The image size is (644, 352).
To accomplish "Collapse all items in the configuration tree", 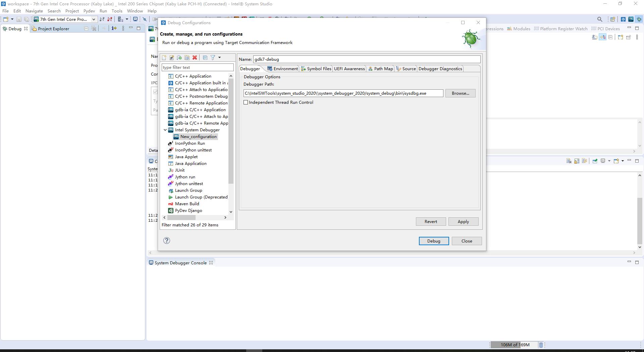I will [x=206, y=58].
